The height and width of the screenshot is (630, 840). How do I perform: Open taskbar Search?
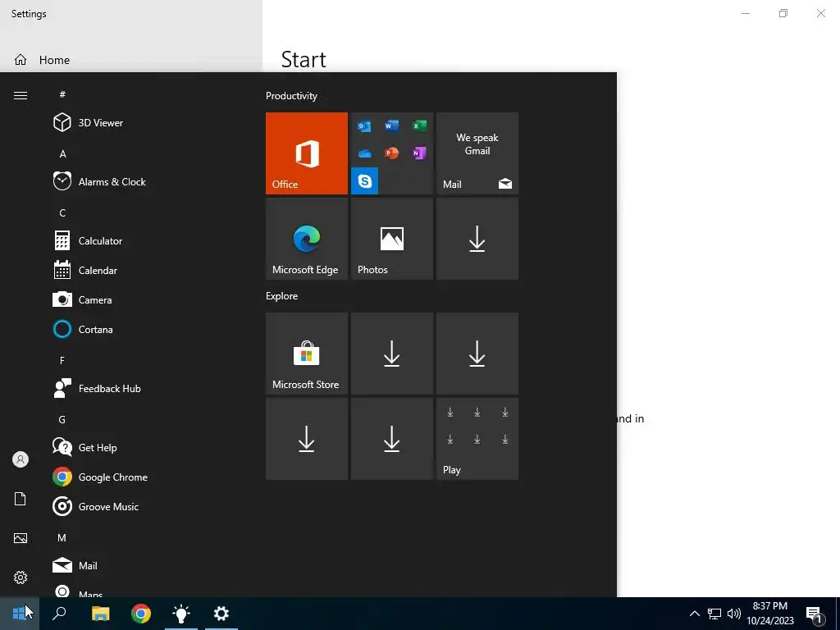[x=59, y=614]
